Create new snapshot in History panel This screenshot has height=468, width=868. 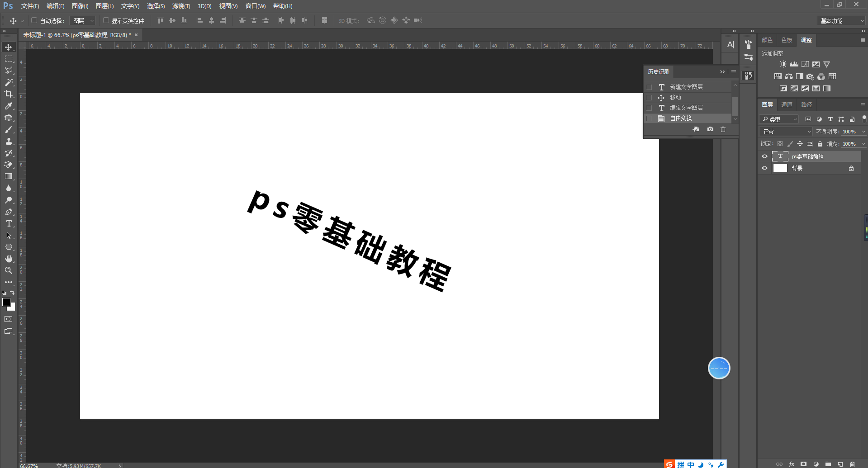click(710, 130)
